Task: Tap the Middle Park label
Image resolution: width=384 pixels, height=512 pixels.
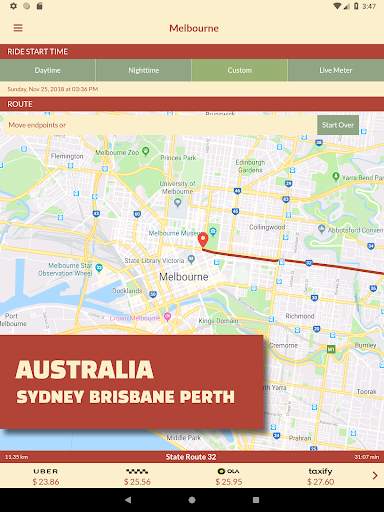Action: [184, 437]
